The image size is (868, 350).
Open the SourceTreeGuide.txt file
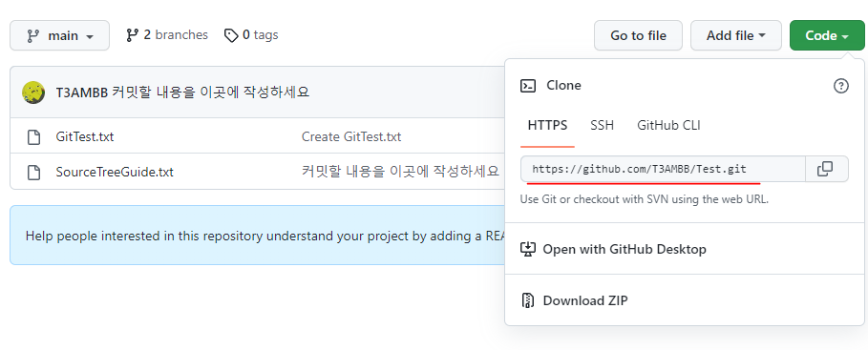click(x=115, y=172)
